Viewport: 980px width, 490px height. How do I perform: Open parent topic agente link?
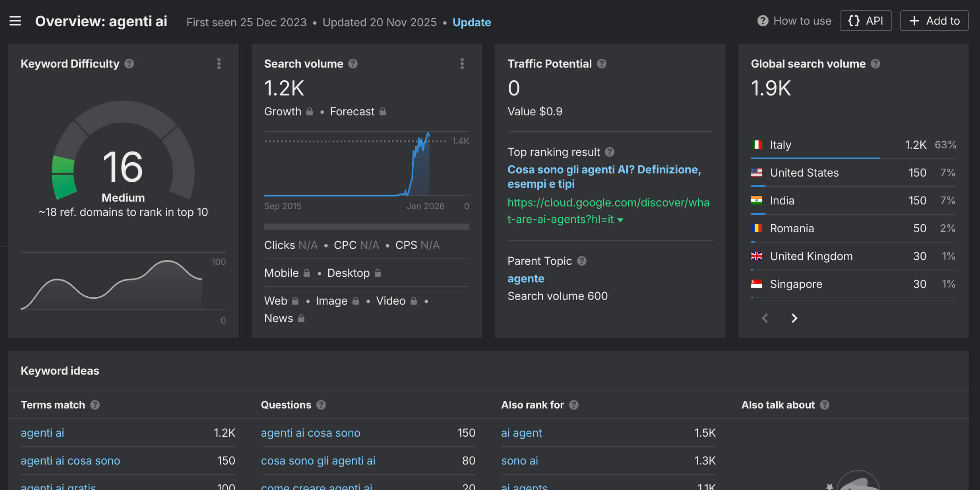(526, 278)
